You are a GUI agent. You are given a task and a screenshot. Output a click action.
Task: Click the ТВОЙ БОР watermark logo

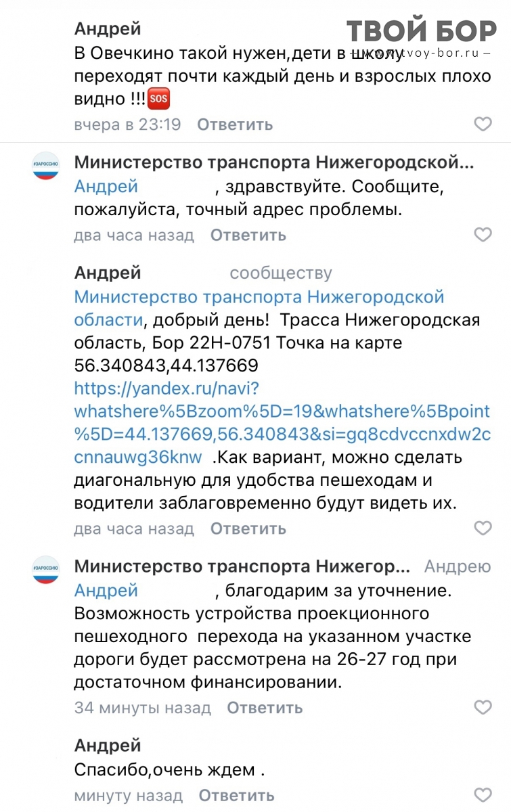pyautogui.click(x=422, y=31)
